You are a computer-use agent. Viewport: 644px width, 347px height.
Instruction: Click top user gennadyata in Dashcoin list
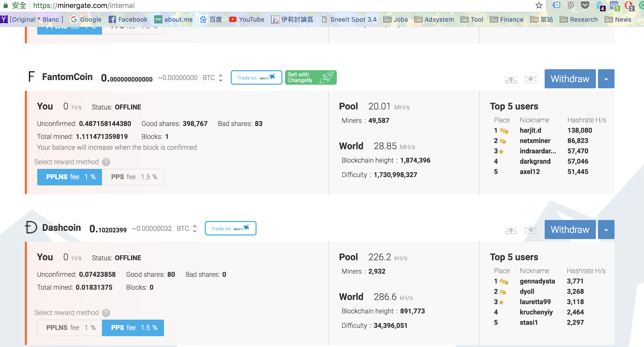[x=537, y=281]
